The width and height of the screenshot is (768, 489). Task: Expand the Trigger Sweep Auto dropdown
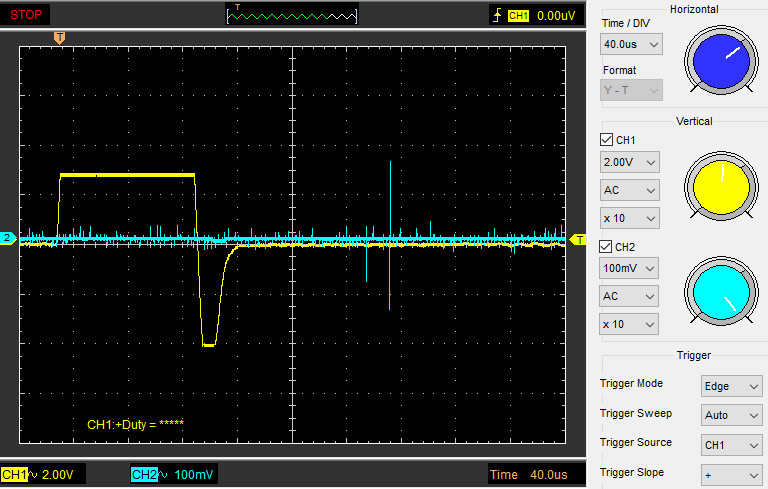pos(730,415)
